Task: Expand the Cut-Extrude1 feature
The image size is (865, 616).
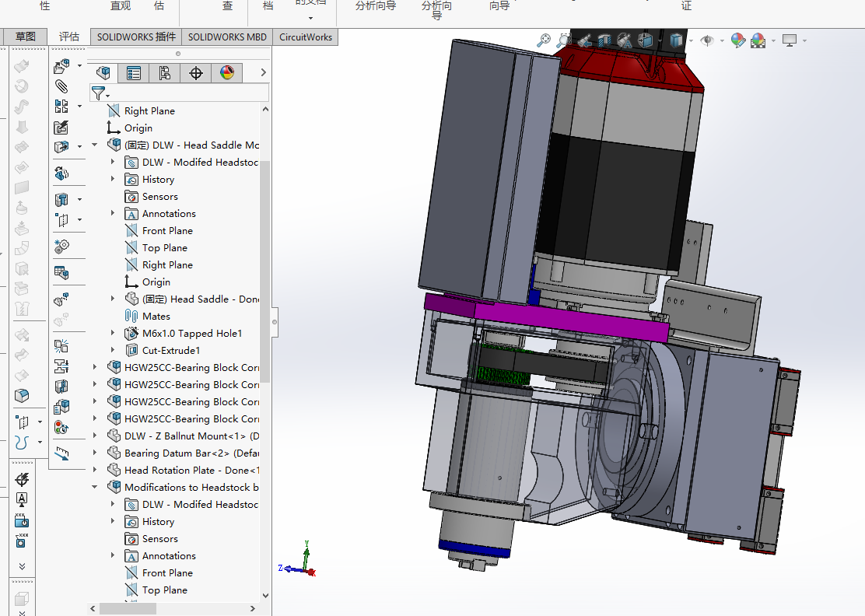Action: click(113, 350)
